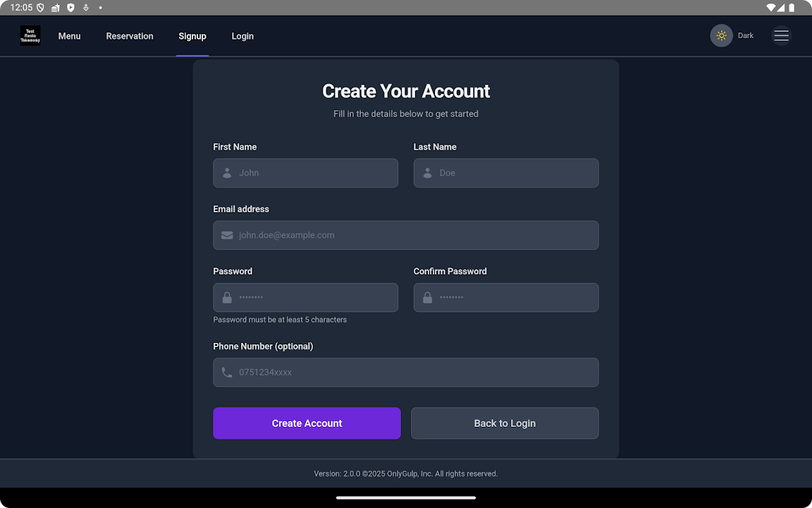Go to the Reservation tab
This screenshot has height=508, width=812.
[x=130, y=36]
